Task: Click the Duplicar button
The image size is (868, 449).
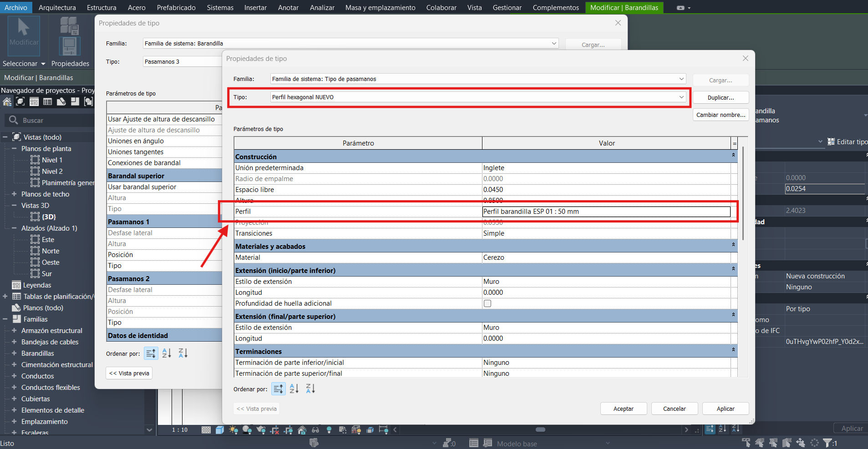Action: 721,97
